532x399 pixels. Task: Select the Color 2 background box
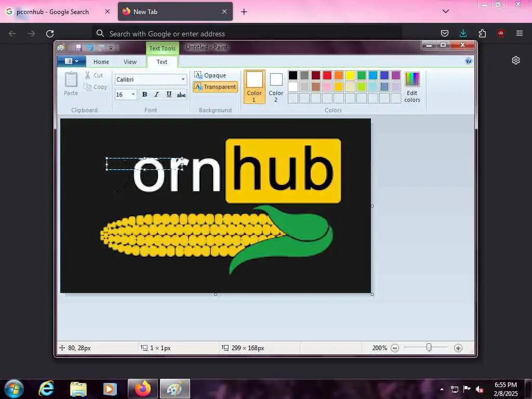coord(276,87)
